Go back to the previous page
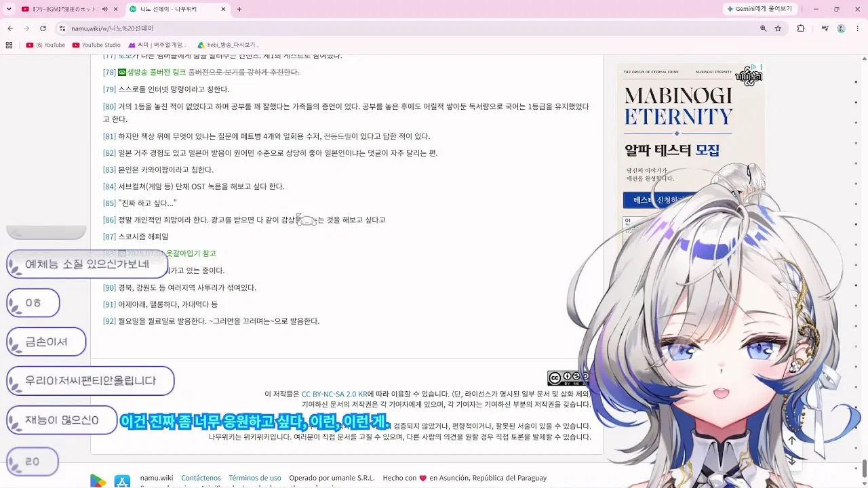Viewport: 868px width, 488px height. point(11,28)
